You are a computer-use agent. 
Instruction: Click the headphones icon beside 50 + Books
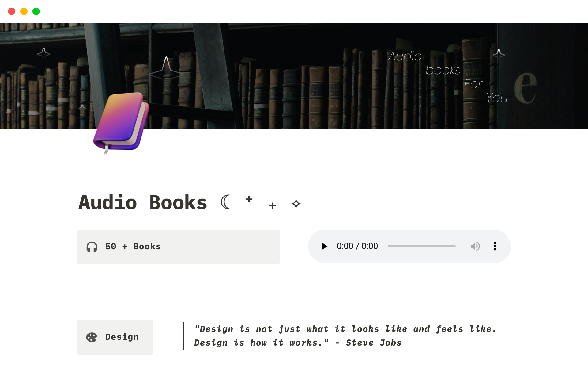pyautogui.click(x=92, y=246)
